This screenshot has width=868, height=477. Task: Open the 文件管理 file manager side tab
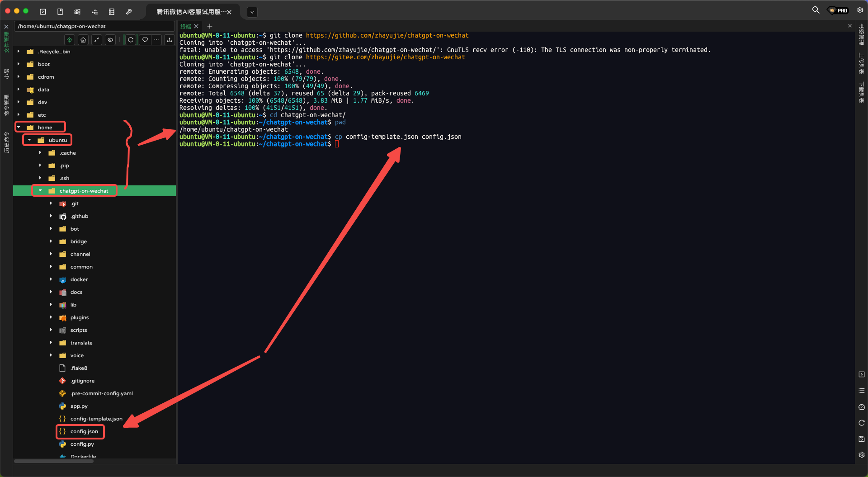pyautogui.click(x=6, y=43)
